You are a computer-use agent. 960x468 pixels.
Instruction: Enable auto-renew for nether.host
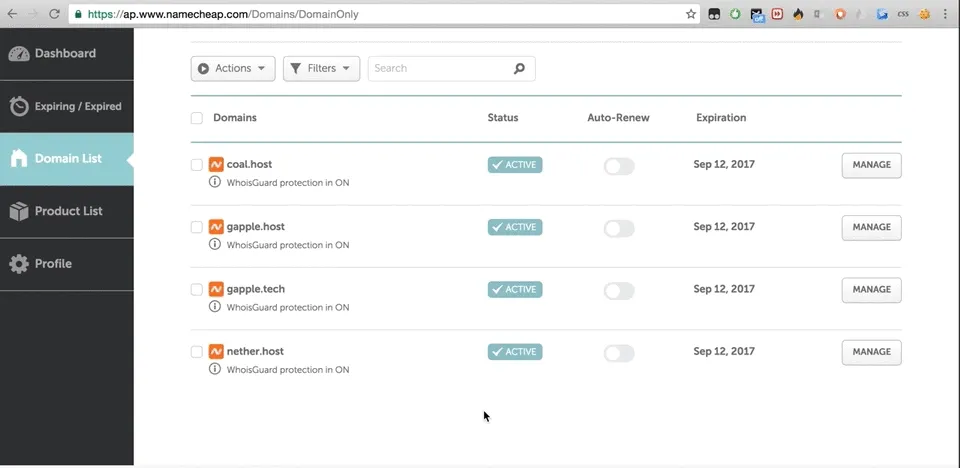(x=619, y=353)
